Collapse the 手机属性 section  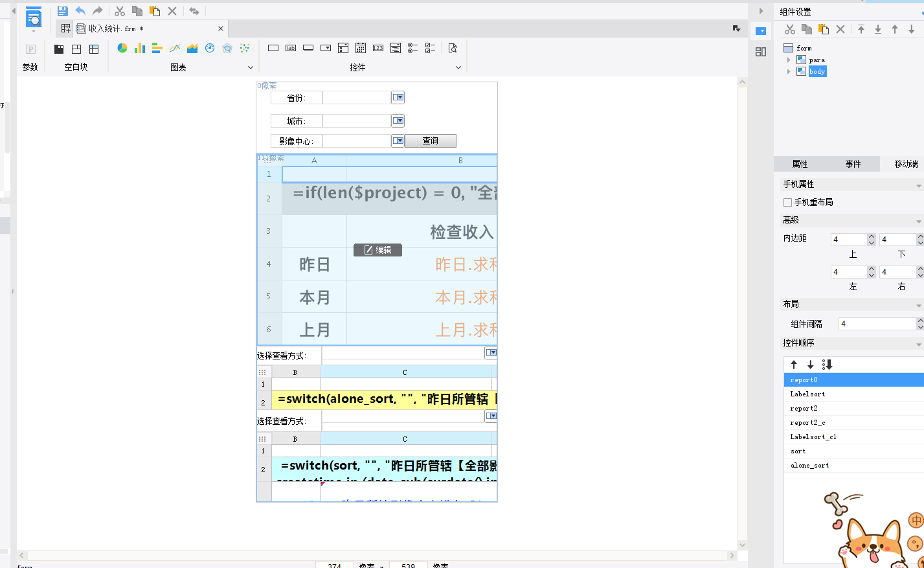pos(918,186)
